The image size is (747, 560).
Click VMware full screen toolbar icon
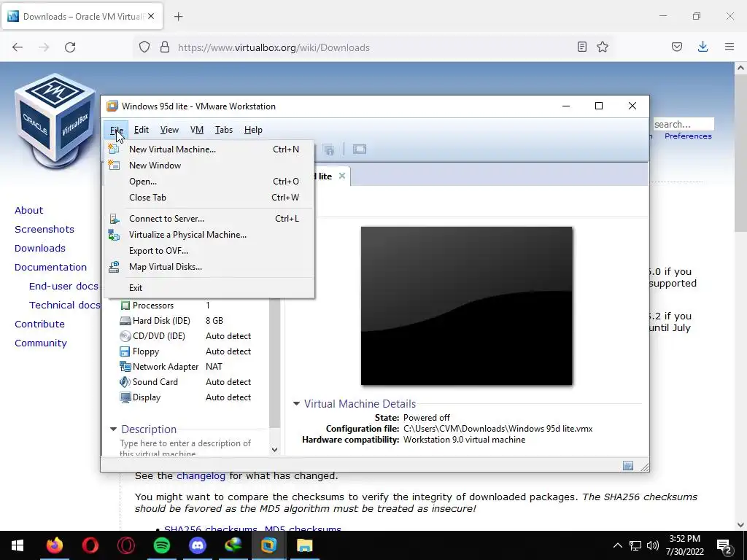pos(359,149)
